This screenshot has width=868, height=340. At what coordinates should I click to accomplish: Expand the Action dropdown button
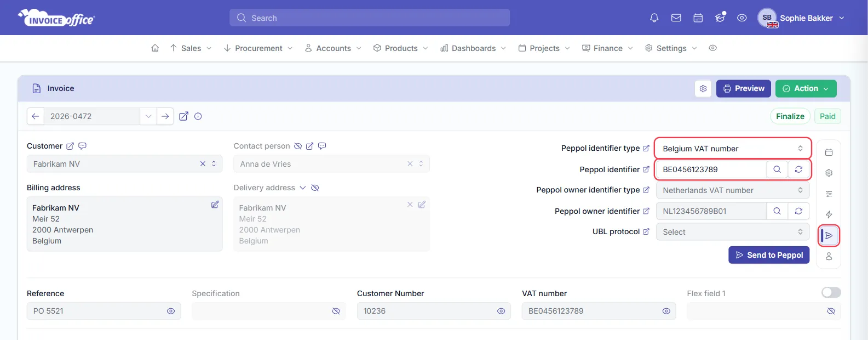(x=806, y=88)
